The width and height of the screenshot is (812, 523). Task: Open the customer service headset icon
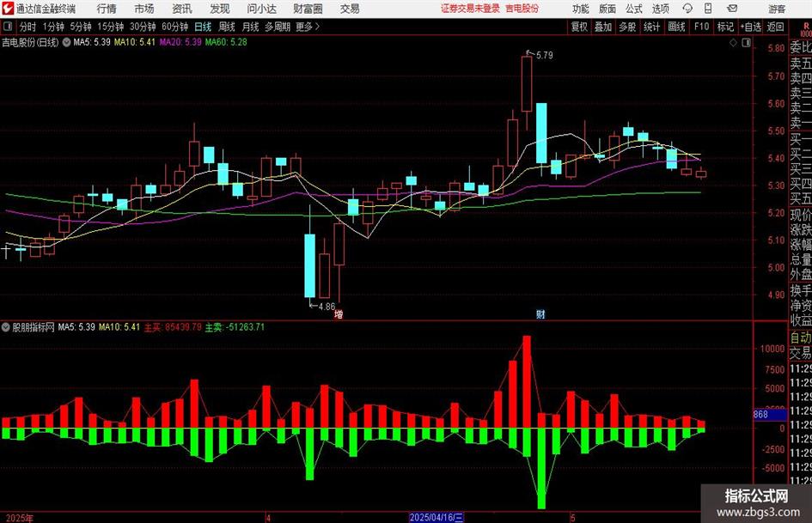pyautogui.click(x=687, y=9)
